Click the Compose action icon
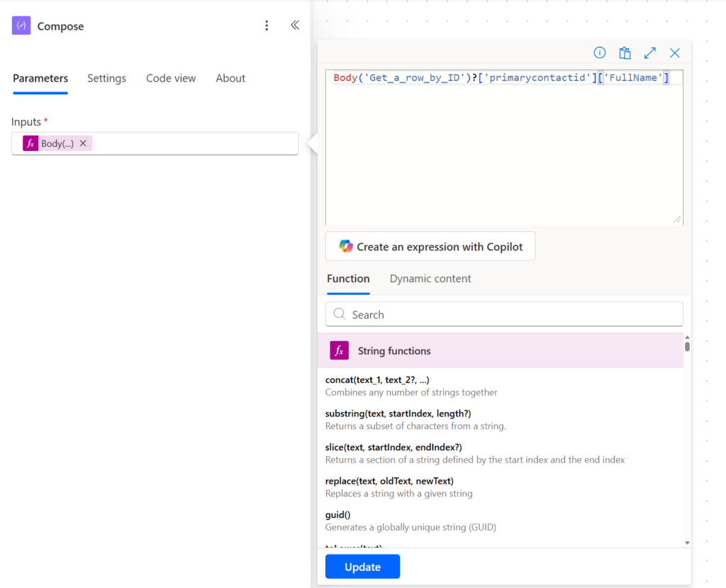The height and width of the screenshot is (588, 726). coord(21,26)
